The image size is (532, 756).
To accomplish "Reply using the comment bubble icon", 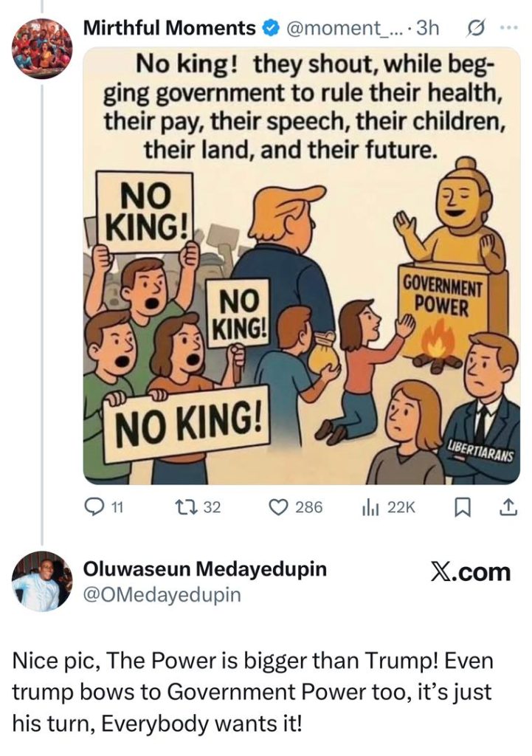I will click(95, 507).
